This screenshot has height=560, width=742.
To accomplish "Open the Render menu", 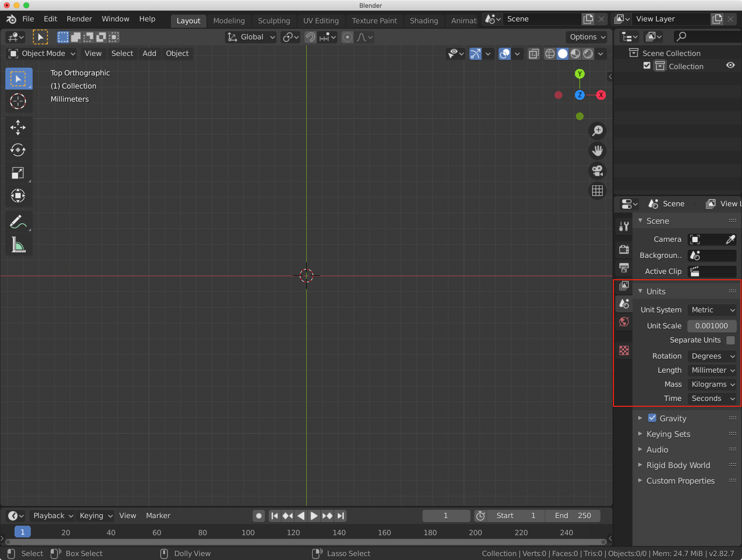I will point(79,19).
